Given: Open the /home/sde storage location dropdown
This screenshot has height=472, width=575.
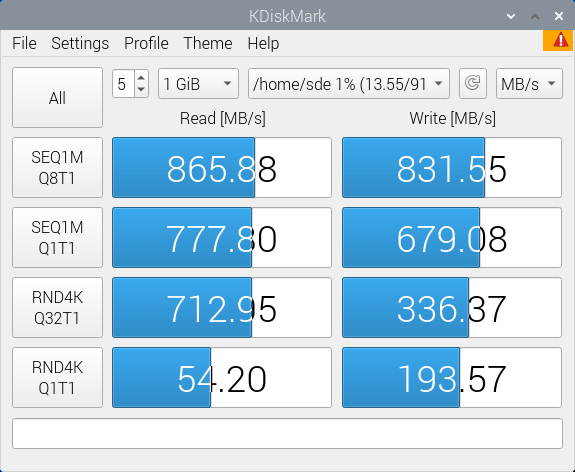Looking at the screenshot, I should 349,84.
